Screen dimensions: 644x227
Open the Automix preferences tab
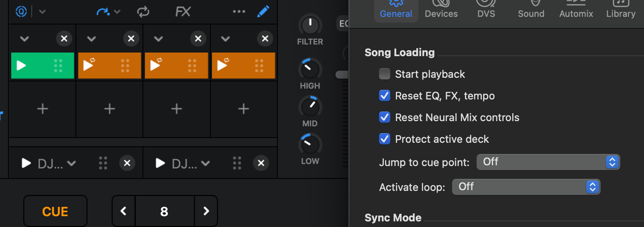click(x=576, y=10)
